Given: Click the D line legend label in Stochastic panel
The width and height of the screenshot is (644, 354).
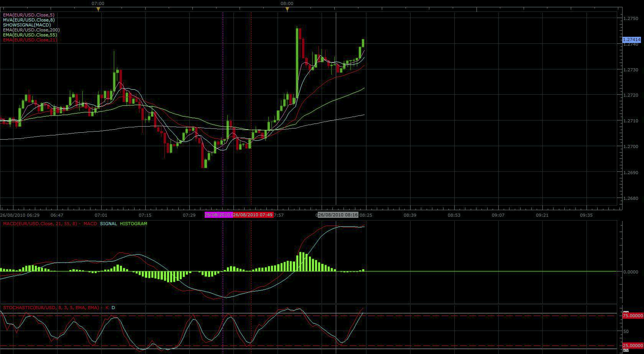Looking at the screenshot, I should [x=113, y=308].
